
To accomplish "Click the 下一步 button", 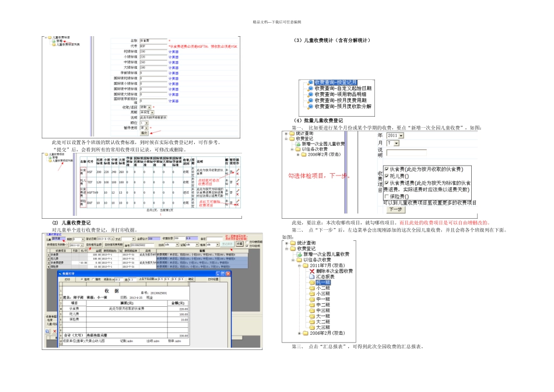I will point(395,209).
